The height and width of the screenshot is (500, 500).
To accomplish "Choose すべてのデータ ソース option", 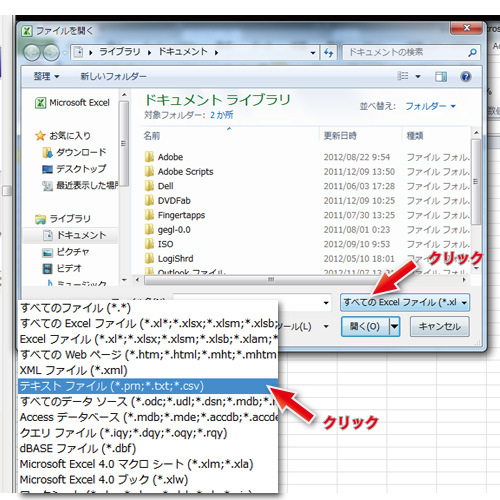I will 148,401.
